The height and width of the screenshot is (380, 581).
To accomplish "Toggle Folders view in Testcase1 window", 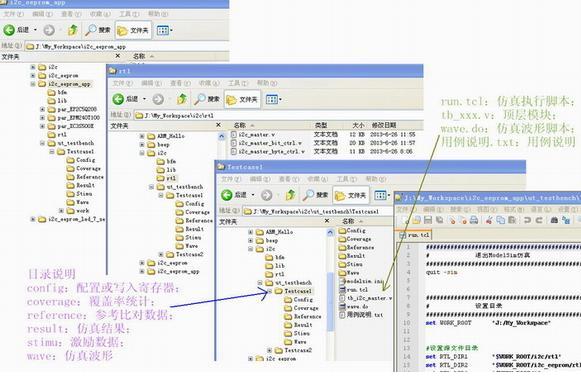I will point(351,195).
